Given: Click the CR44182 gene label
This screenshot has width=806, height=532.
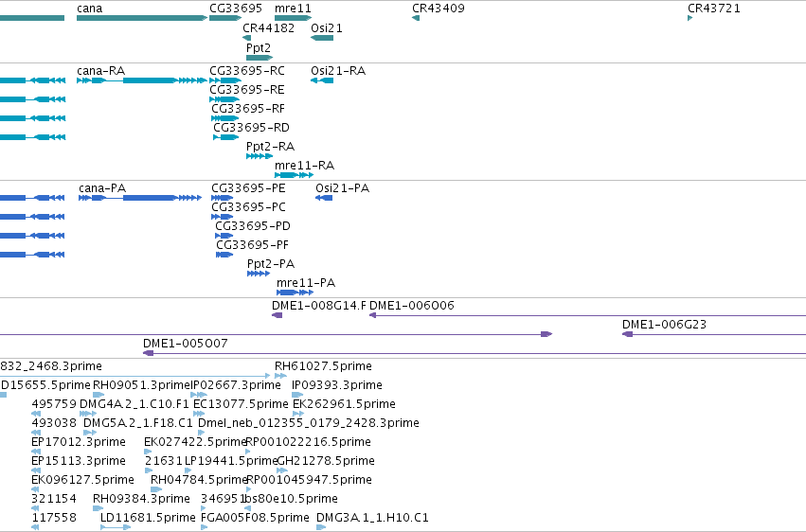Looking at the screenshot, I should tap(268, 27).
